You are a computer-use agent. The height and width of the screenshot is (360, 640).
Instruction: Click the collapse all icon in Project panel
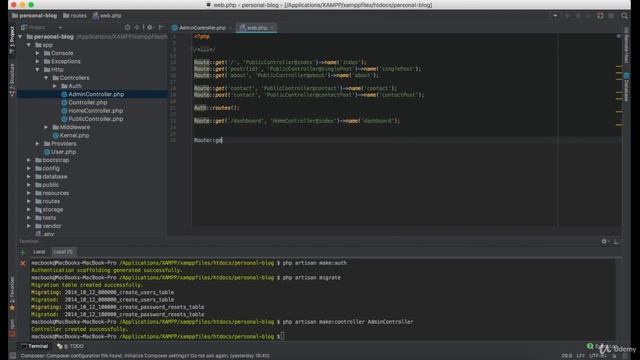click(137, 27)
